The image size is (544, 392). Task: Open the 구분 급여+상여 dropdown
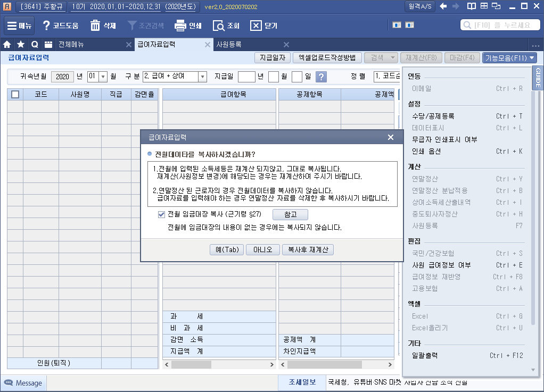pyautogui.click(x=203, y=77)
